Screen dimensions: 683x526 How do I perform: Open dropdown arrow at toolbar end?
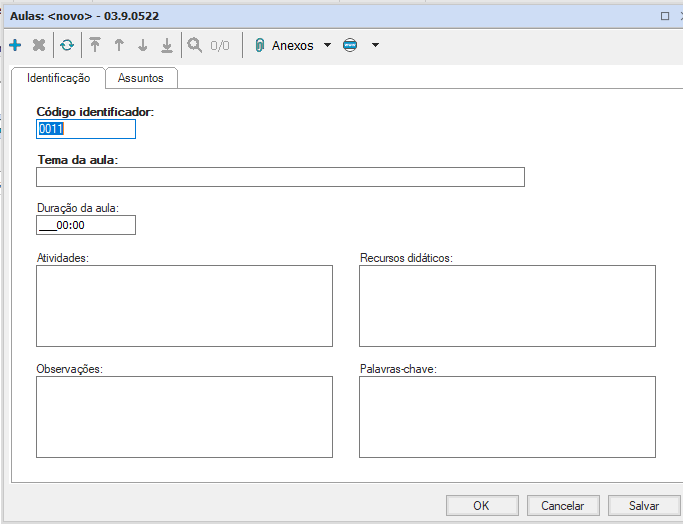[375, 45]
